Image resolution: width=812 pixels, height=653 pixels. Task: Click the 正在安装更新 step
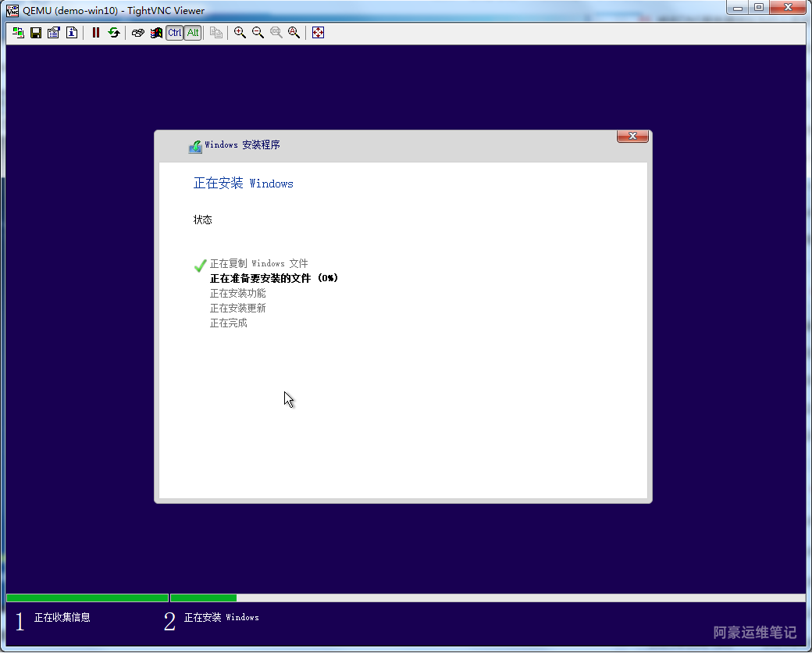coord(237,309)
